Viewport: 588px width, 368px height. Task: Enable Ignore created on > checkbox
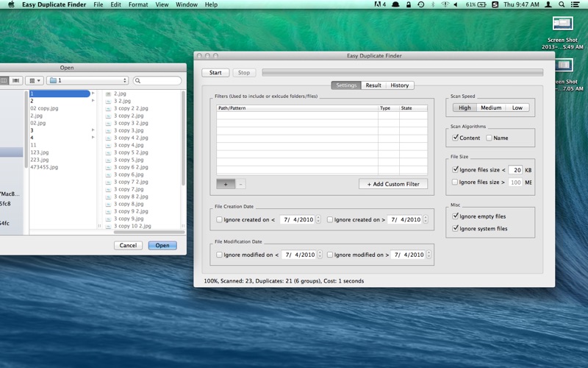pos(330,219)
